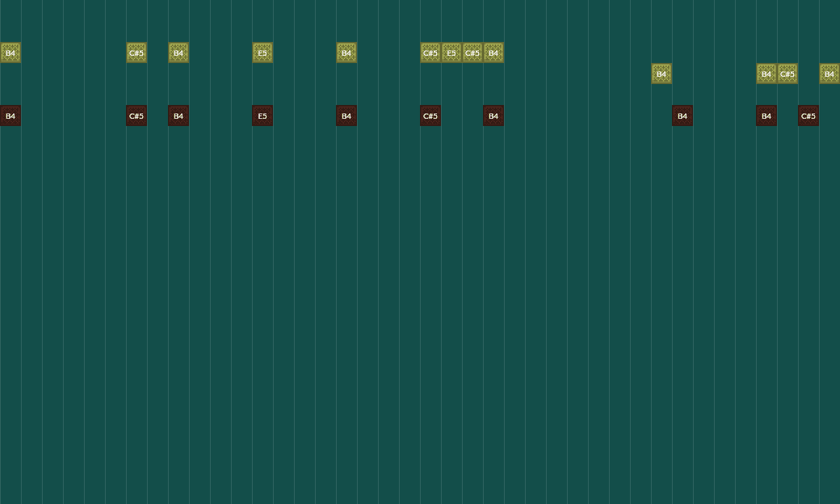Click the green B4-C#5 pair's C#5 block
Viewport: 840px width, 504px height.
(787, 73)
